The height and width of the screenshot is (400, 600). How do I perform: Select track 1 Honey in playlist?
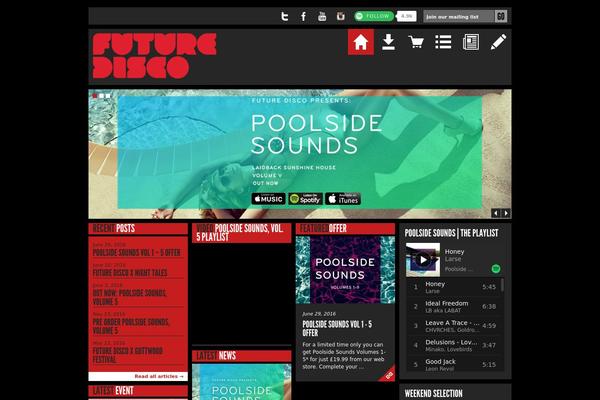click(454, 287)
